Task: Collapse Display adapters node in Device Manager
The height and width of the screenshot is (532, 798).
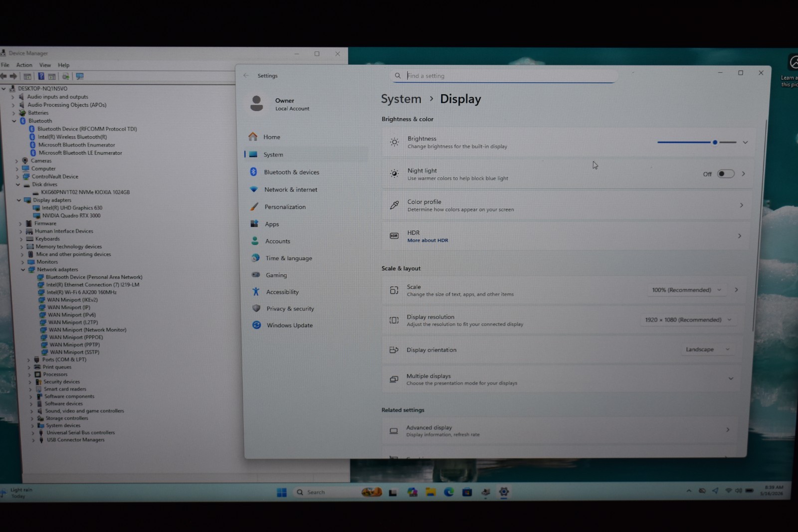Action: [x=19, y=200]
